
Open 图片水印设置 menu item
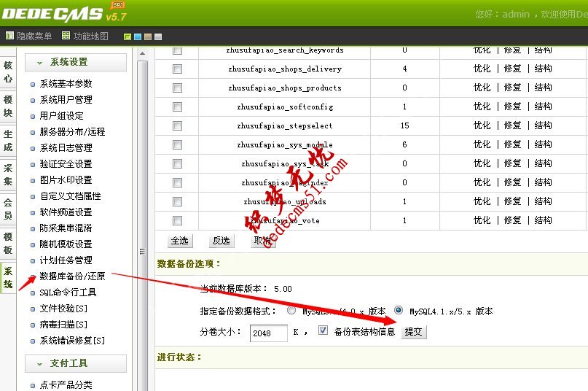click(x=66, y=180)
